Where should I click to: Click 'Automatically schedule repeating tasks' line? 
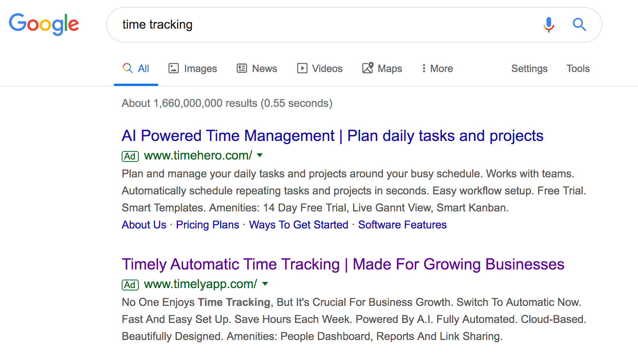(x=354, y=191)
